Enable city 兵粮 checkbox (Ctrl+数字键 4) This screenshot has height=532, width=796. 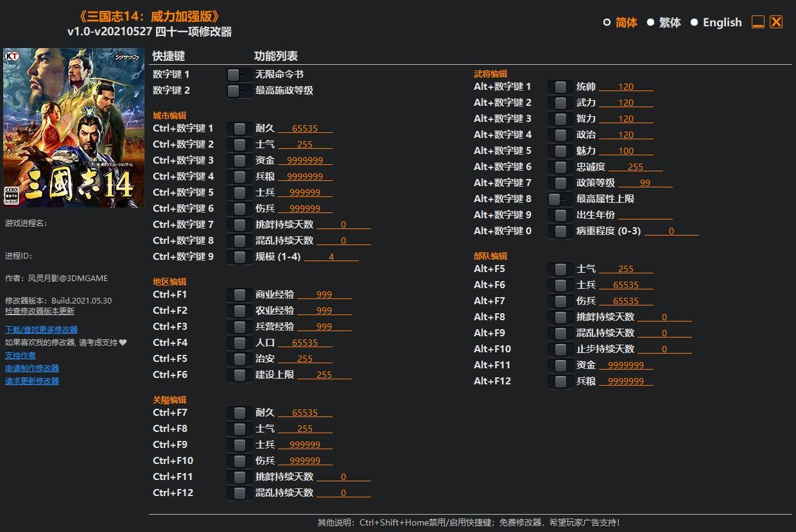tap(239, 176)
